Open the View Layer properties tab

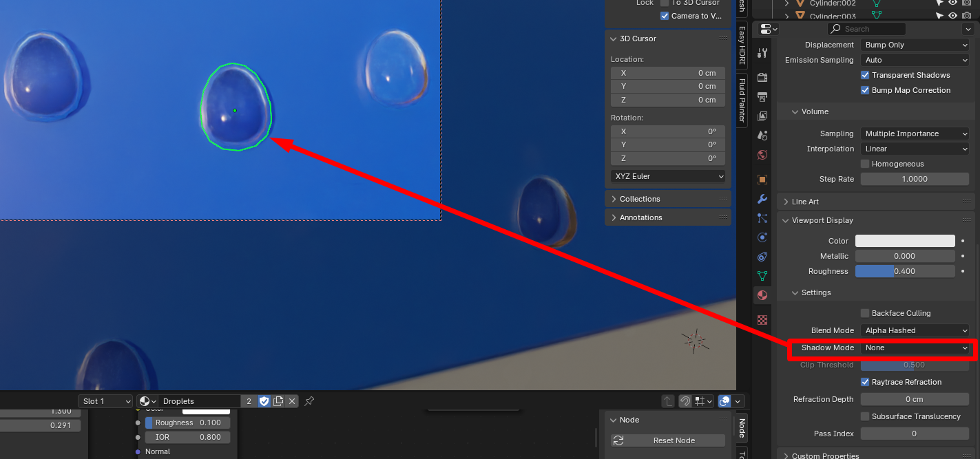pos(762,116)
